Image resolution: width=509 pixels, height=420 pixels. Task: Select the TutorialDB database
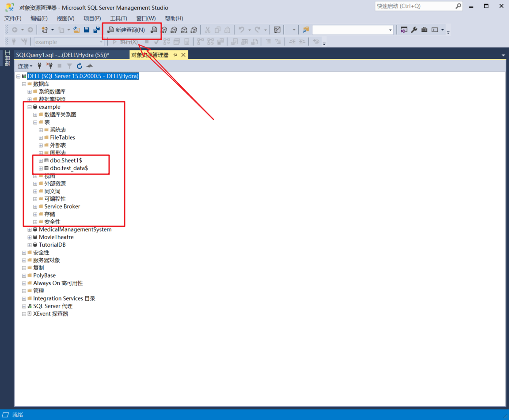point(52,245)
